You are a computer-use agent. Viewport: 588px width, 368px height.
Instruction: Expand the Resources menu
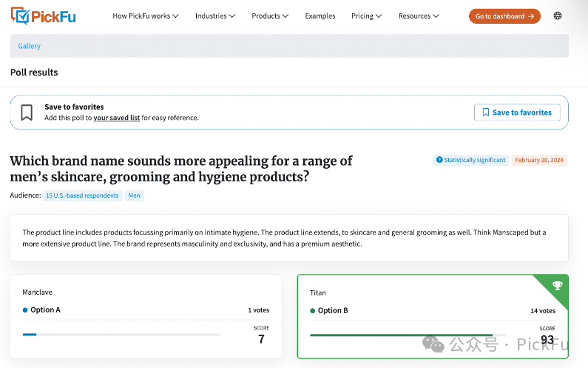419,16
